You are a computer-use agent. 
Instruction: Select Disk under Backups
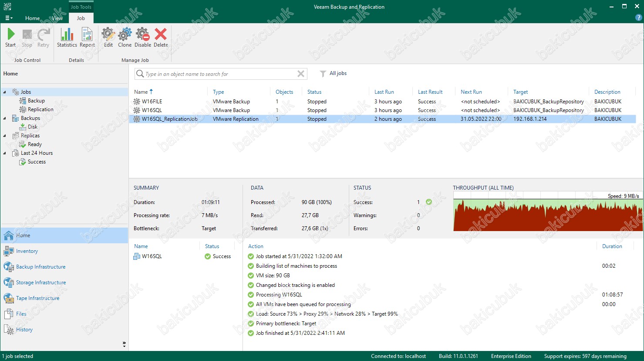pyautogui.click(x=33, y=127)
